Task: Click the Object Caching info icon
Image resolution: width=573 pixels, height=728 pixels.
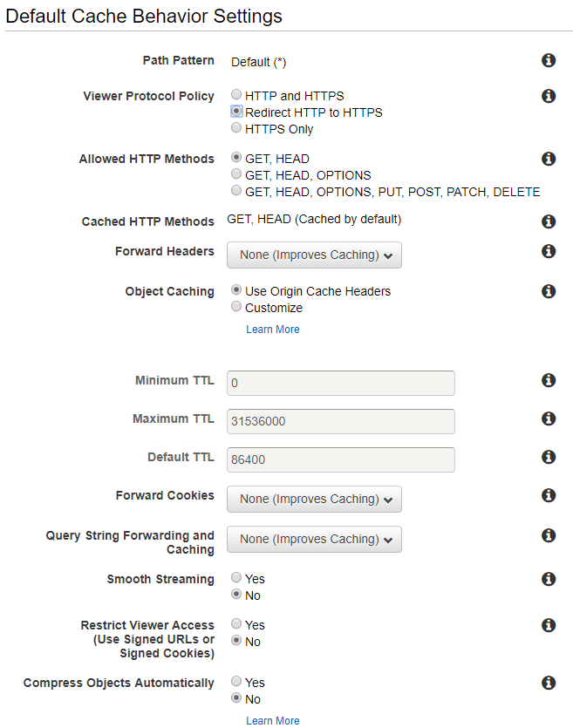Action: (549, 291)
